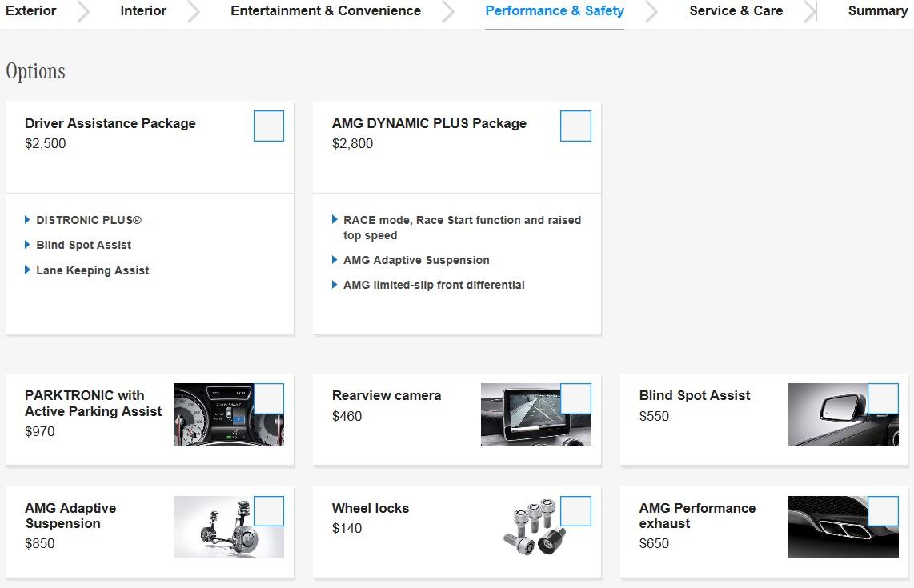Click the $140 price text

[x=347, y=528]
